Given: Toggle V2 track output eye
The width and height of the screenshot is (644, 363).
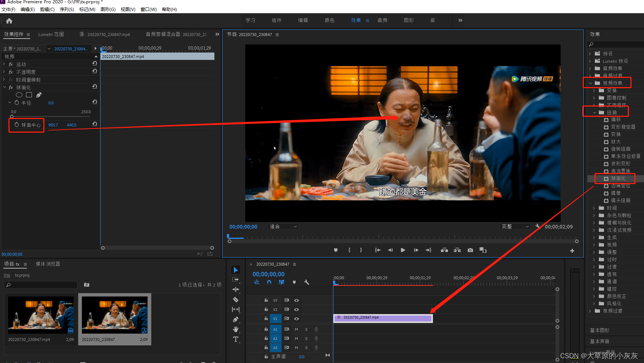Looking at the screenshot, I should 296,310.
